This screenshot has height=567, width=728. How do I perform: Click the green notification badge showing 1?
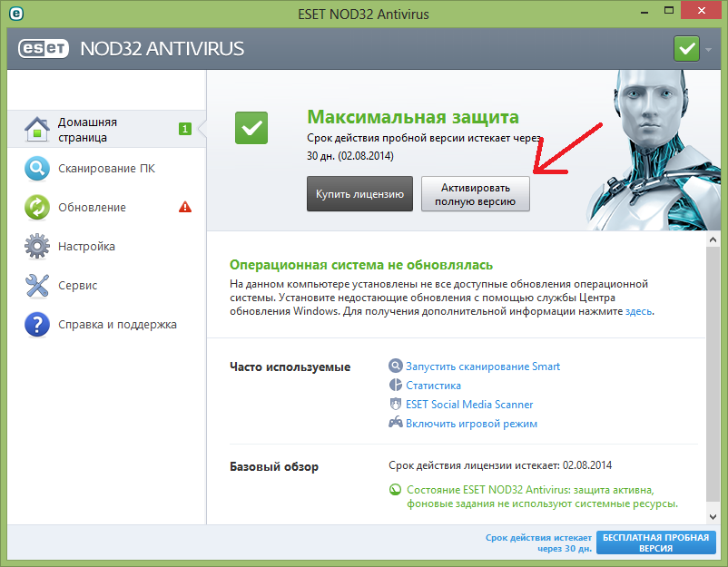tap(185, 129)
